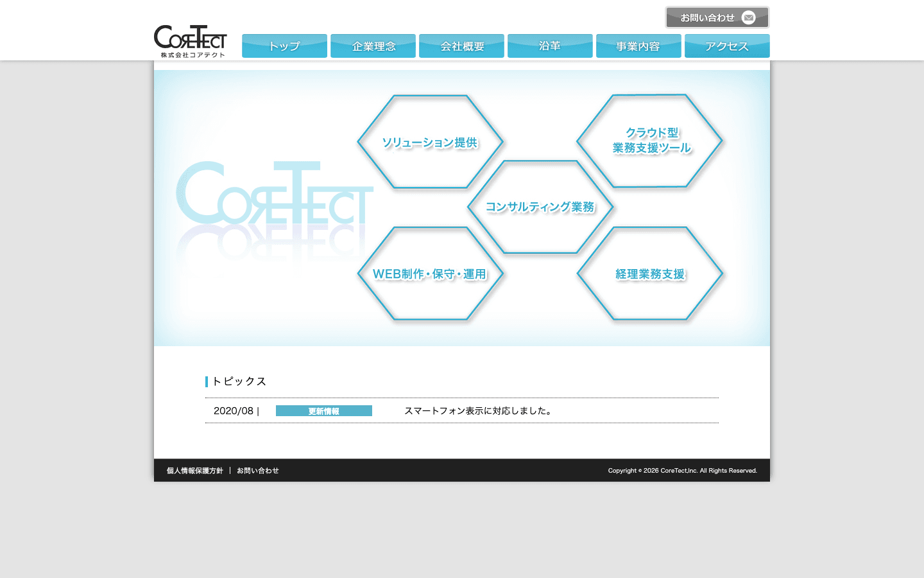Click the WEB制作・保守・運用 hexagon
924x578 pixels.
430,274
